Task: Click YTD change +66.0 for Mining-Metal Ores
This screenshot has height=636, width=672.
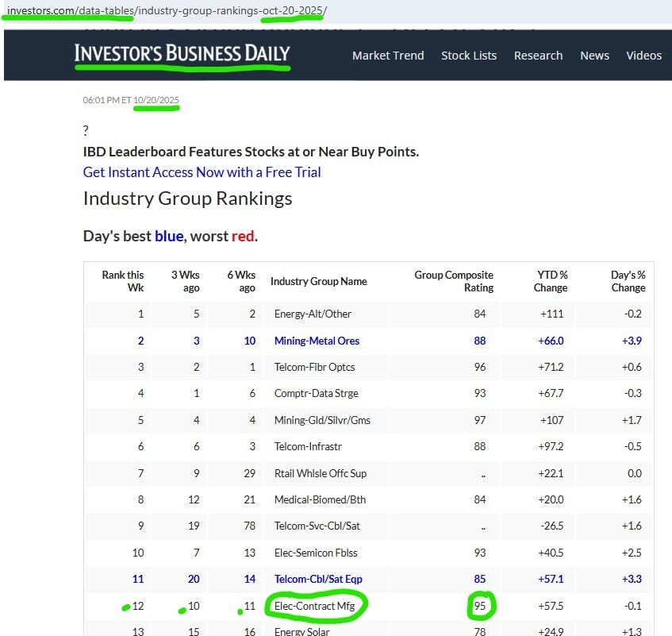Action: (x=551, y=341)
